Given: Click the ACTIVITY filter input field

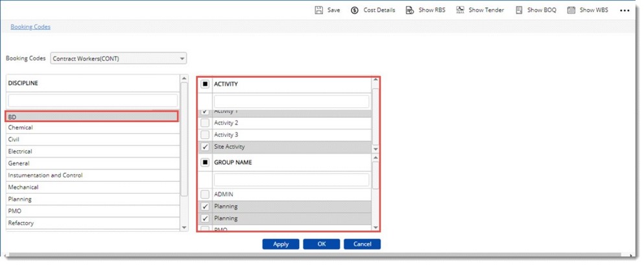Looking at the screenshot, I should pyautogui.click(x=291, y=101).
